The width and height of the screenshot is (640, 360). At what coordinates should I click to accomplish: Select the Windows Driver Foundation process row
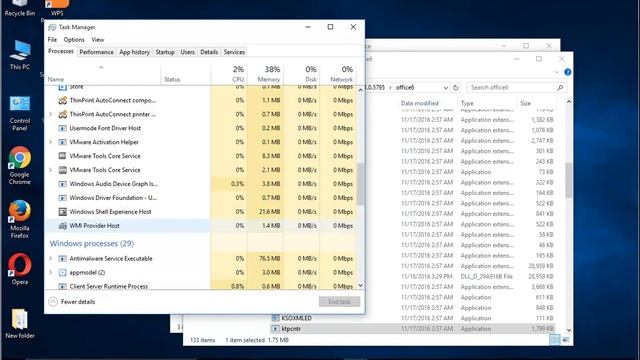point(201,198)
